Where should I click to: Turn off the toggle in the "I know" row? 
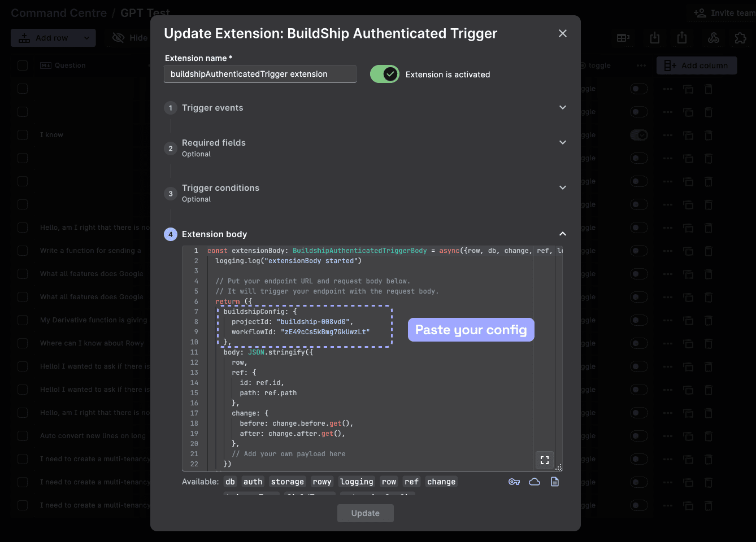click(x=639, y=135)
